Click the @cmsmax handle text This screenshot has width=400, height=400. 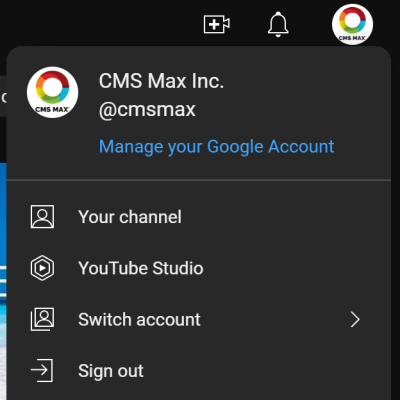click(x=147, y=110)
